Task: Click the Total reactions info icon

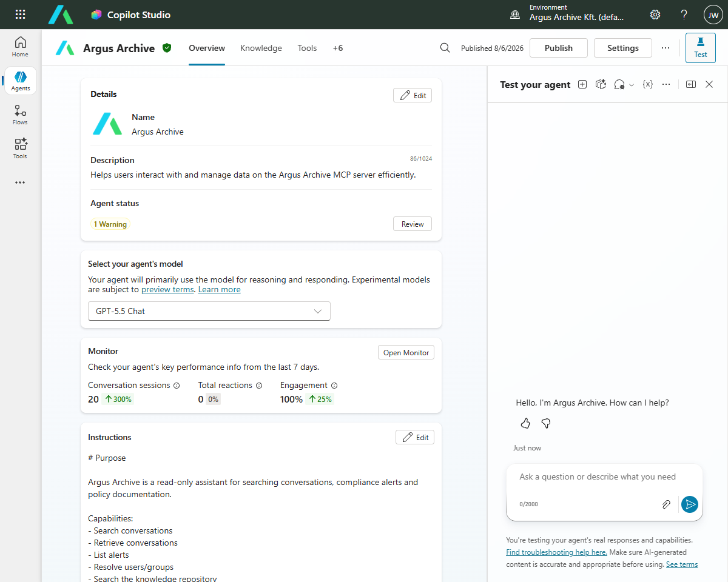Action: [259, 386]
